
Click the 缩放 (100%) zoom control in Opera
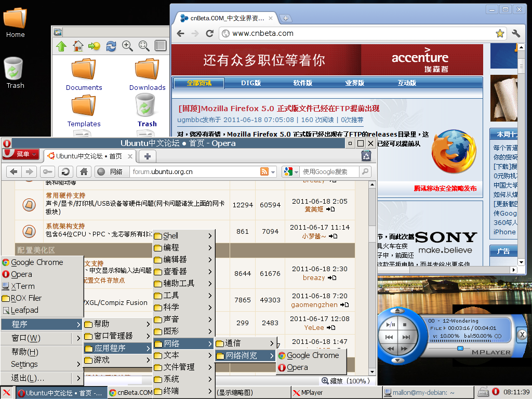coord(345,381)
